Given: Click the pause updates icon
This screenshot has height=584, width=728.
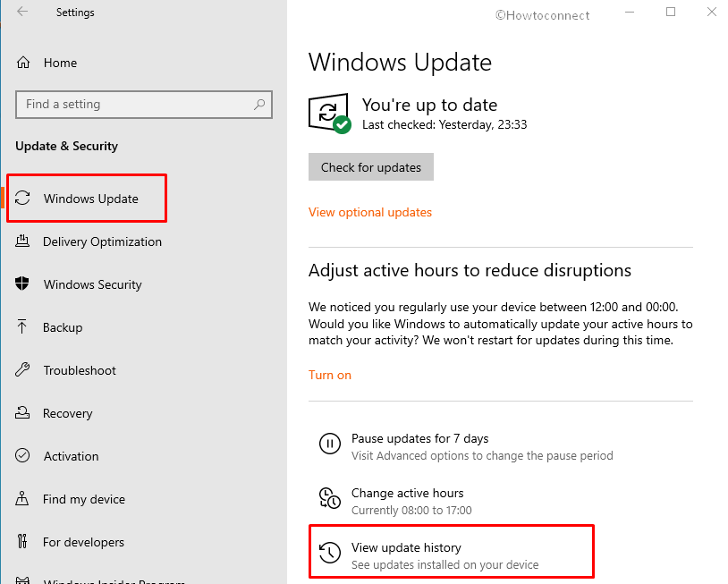Looking at the screenshot, I should 329,444.
